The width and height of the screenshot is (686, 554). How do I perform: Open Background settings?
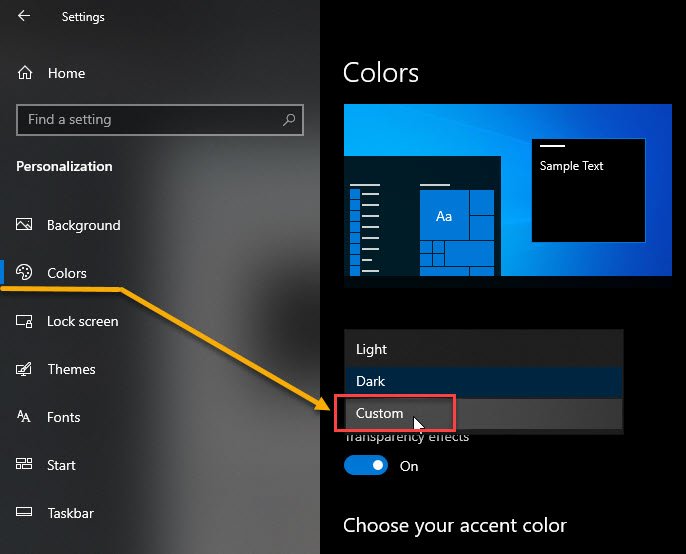pos(84,225)
